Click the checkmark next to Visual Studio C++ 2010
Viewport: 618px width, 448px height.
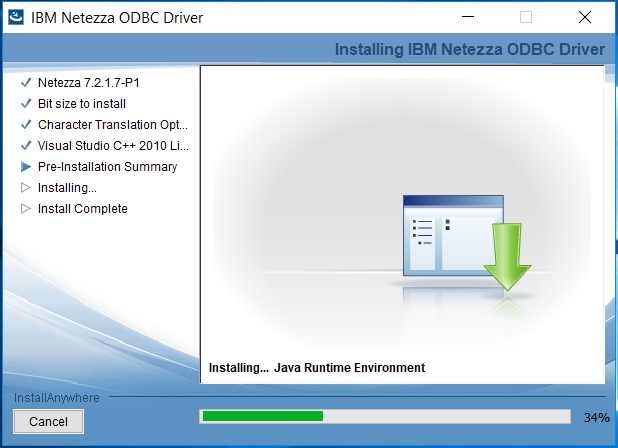pos(26,146)
